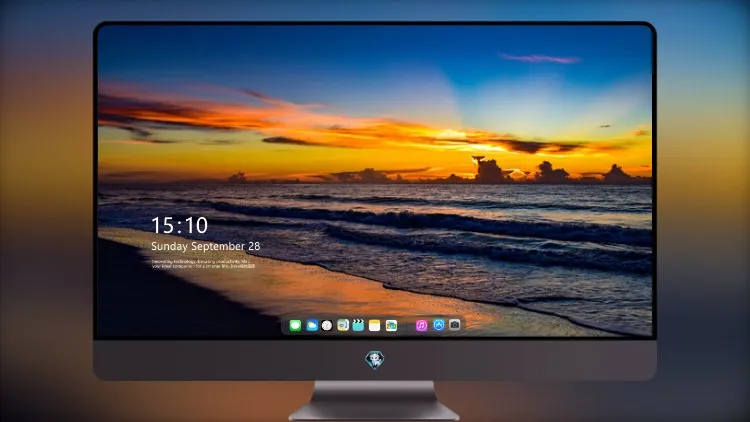Screen dimensions: 750x422
Task: Open the clapperboard Videos app in dock
Action: pos(358,325)
